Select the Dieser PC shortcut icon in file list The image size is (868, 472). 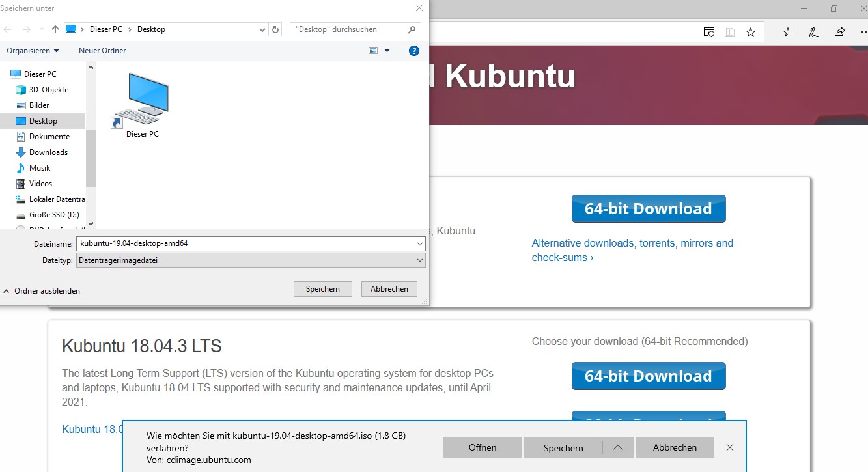point(142,105)
